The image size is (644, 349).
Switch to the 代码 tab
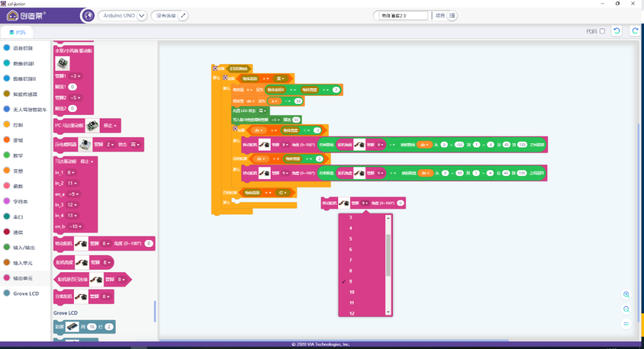pyautogui.click(x=17, y=32)
